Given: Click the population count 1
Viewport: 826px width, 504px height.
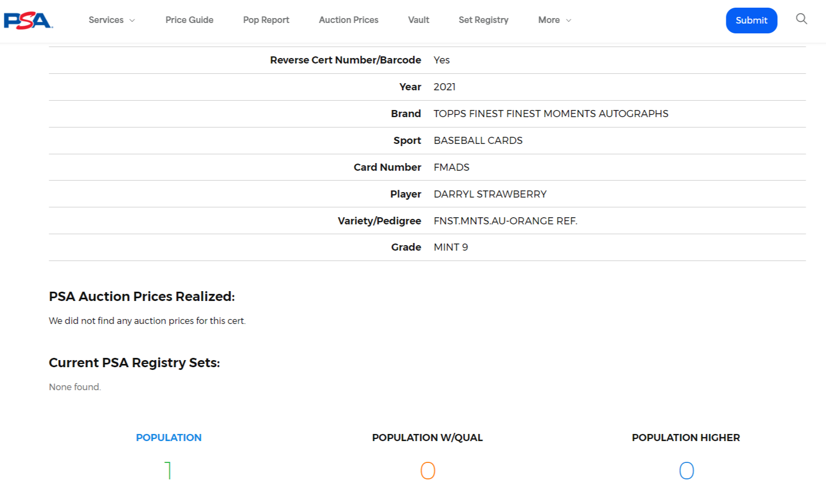Looking at the screenshot, I should pyautogui.click(x=169, y=471).
